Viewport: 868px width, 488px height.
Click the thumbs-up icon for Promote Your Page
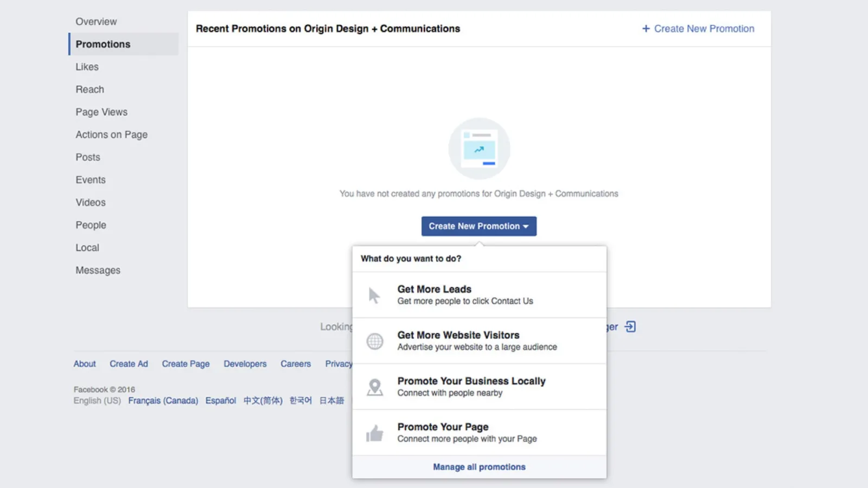[x=374, y=433]
